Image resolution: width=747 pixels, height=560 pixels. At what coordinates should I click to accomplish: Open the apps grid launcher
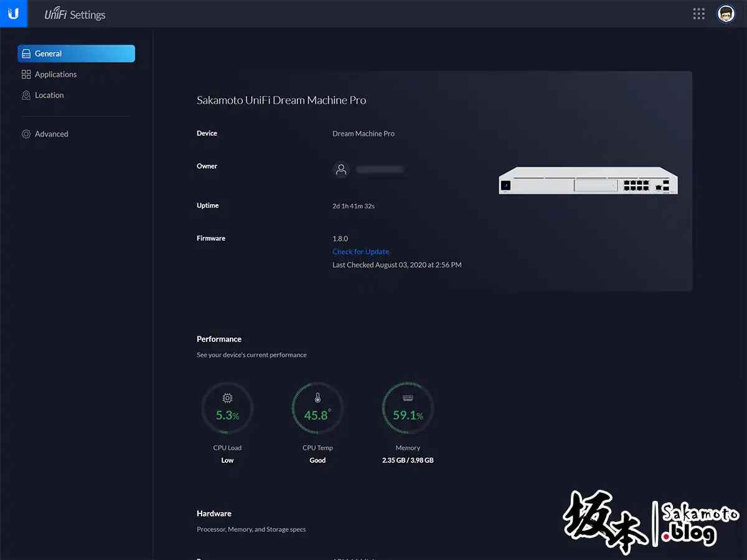(x=698, y=14)
